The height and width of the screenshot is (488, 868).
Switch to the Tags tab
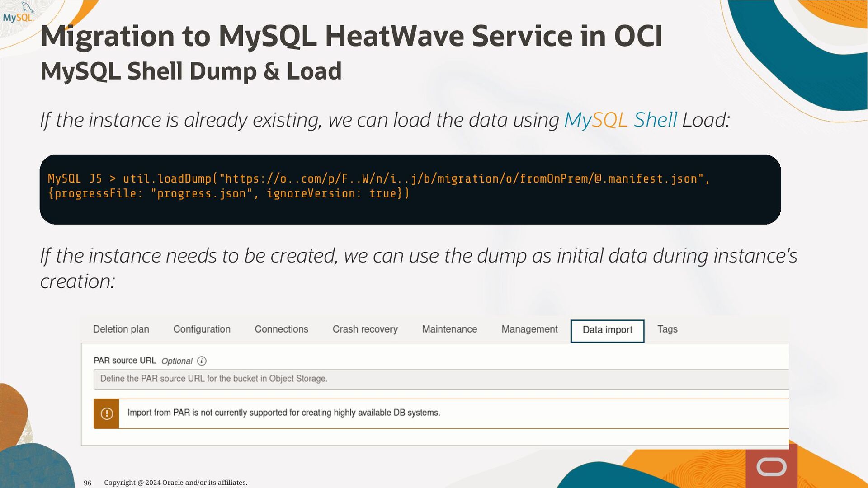(667, 329)
